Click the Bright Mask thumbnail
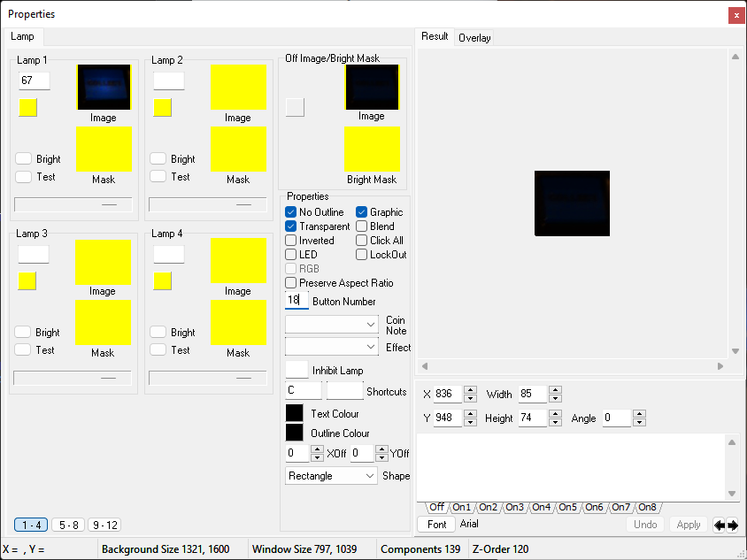The image size is (747, 560). pos(372,149)
